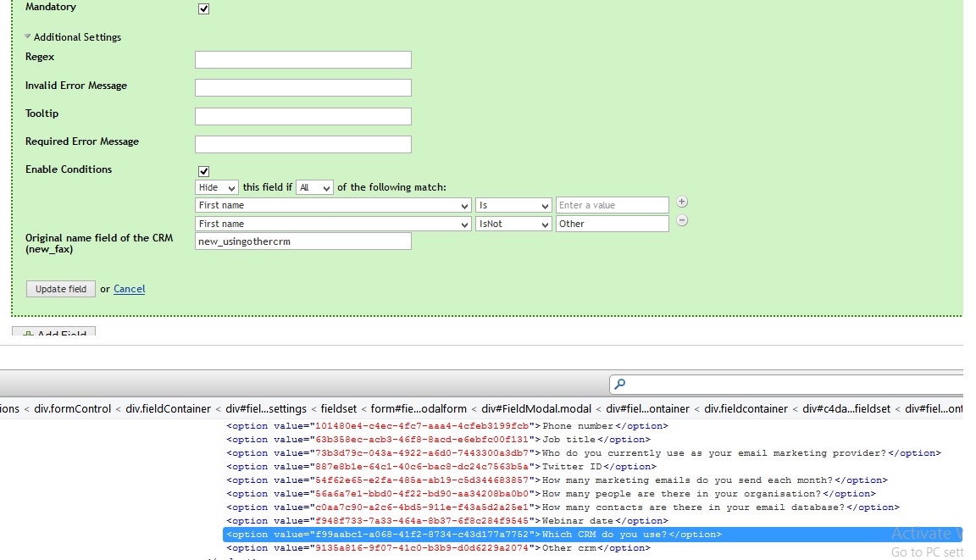
Task: Click the condition value field containing 'Other'
Action: tap(613, 224)
